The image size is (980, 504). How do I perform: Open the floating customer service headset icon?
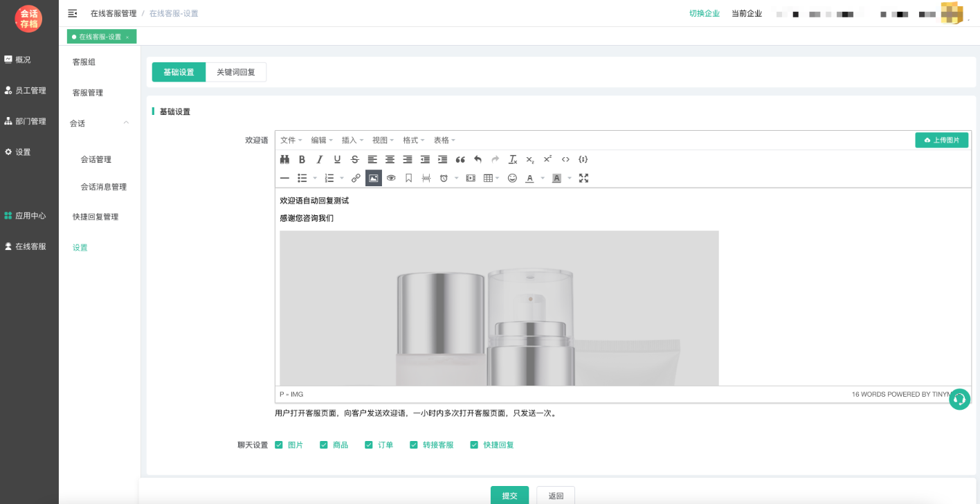click(x=959, y=399)
